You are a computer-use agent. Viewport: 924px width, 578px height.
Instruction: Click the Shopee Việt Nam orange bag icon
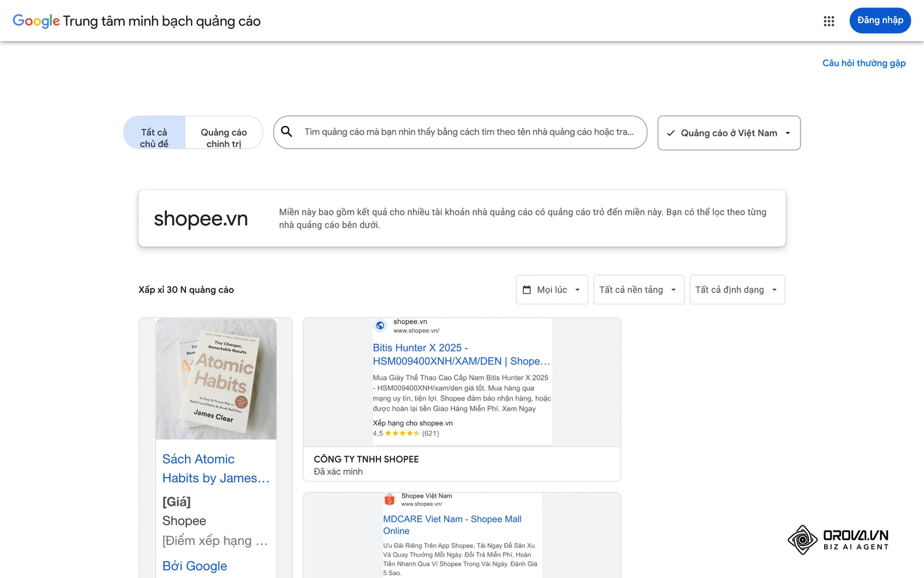[x=390, y=499]
